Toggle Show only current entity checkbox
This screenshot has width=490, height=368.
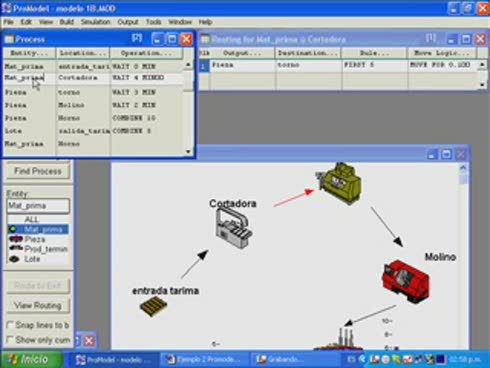click(x=10, y=340)
